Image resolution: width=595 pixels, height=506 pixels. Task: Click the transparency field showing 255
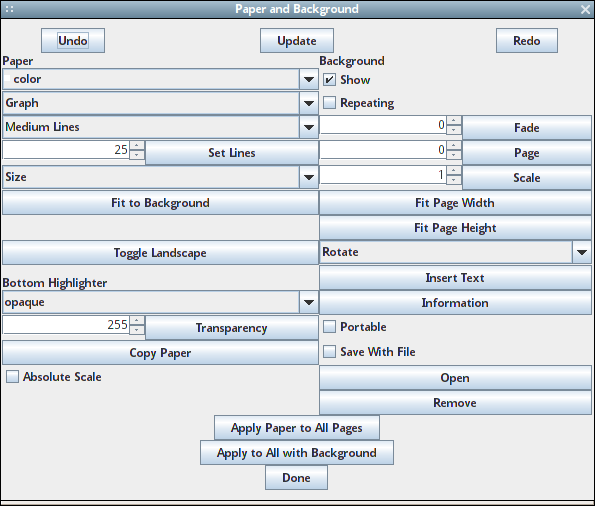click(x=66, y=325)
